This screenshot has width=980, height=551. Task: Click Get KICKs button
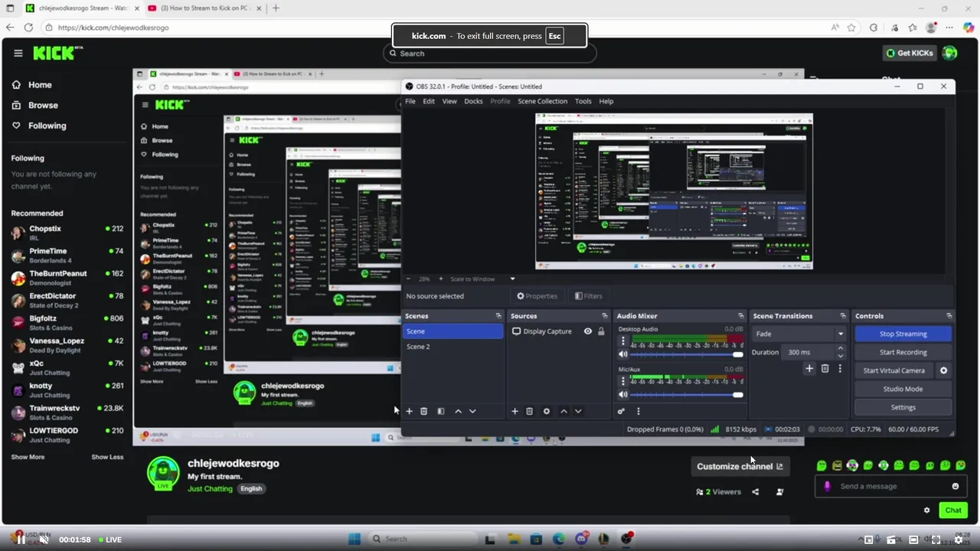click(910, 53)
